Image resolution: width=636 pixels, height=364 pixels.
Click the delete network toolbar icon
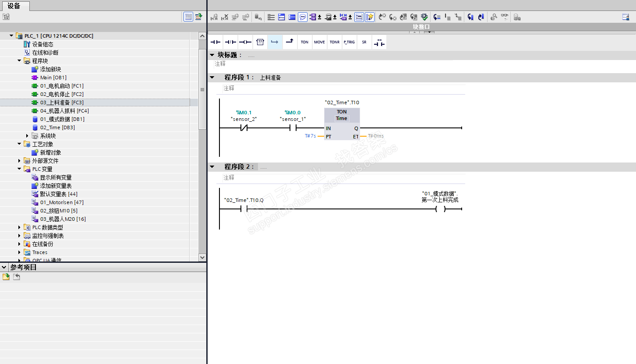tap(225, 17)
